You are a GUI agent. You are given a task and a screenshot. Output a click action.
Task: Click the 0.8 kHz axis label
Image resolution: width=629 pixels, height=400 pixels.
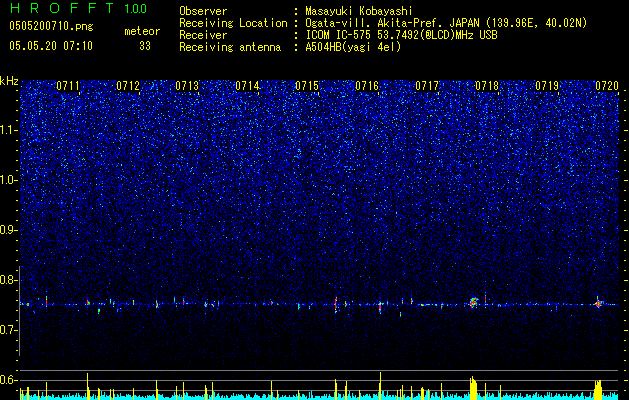coord(8,280)
